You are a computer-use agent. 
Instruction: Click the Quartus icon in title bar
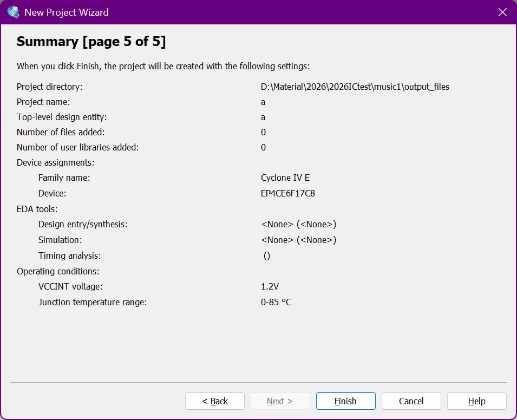(13, 12)
